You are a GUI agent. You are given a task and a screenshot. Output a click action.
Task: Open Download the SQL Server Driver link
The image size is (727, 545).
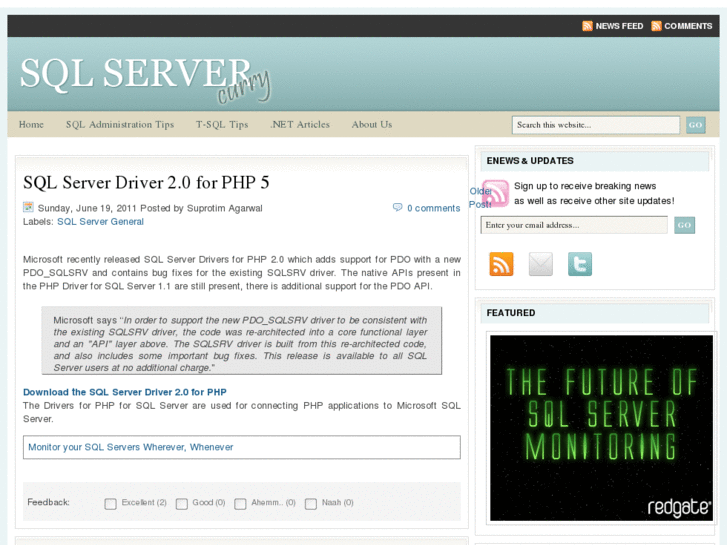(125, 392)
